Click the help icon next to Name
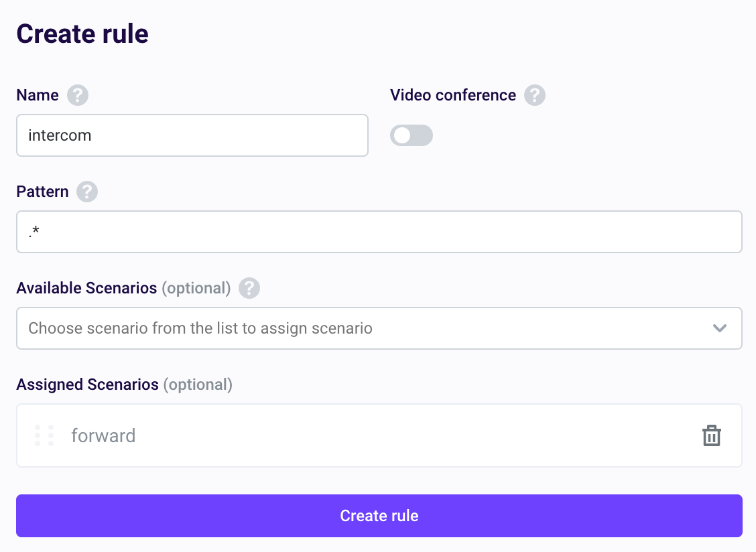Viewport: 756px width, 552px height. coord(78,95)
